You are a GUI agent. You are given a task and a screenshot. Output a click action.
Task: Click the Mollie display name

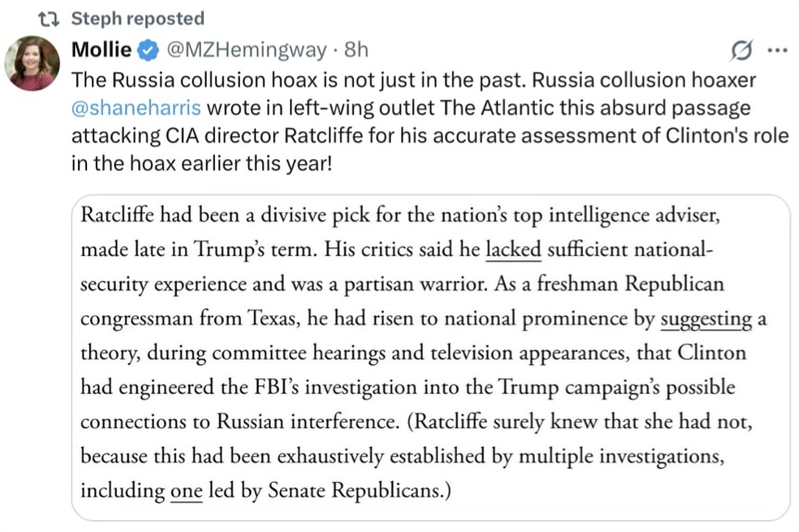[101, 49]
